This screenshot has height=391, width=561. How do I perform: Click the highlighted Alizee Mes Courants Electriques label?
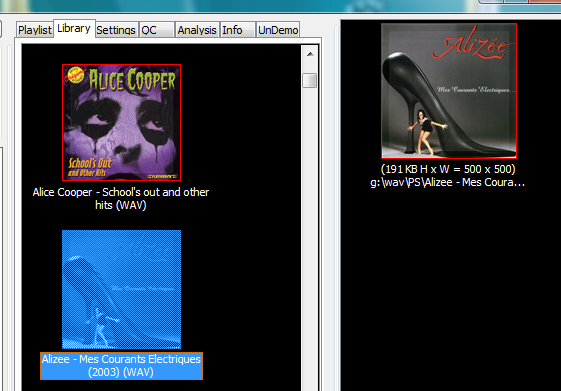pyautogui.click(x=121, y=366)
